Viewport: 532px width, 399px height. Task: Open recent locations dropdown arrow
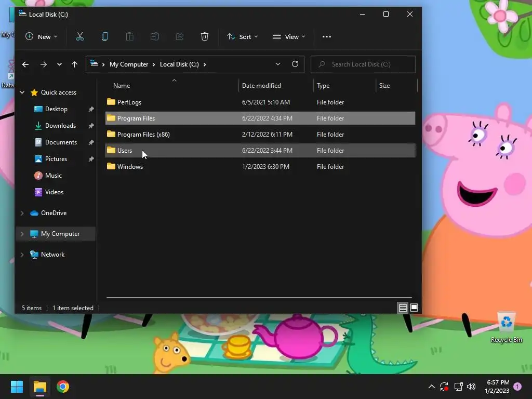[x=59, y=64]
